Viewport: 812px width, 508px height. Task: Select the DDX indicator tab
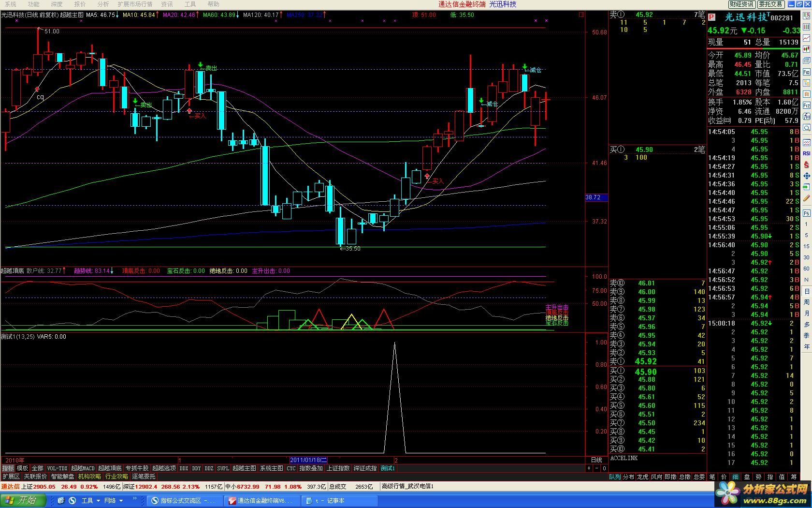pos(184,468)
